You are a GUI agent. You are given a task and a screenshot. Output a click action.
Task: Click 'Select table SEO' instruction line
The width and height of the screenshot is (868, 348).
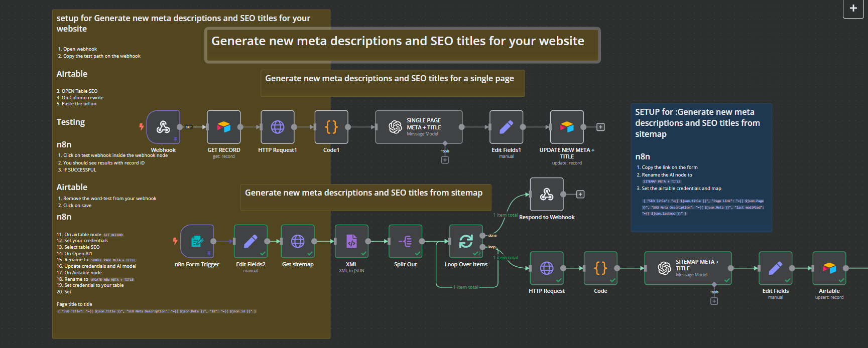[x=82, y=247]
